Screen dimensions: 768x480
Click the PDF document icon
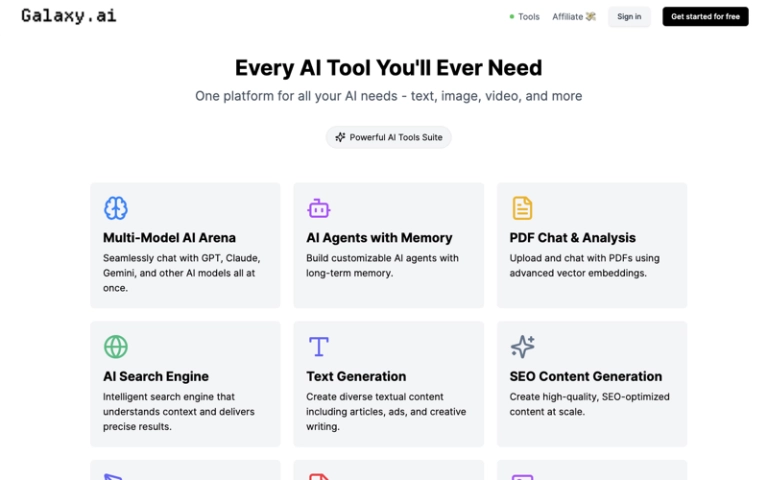click(522, 208)
